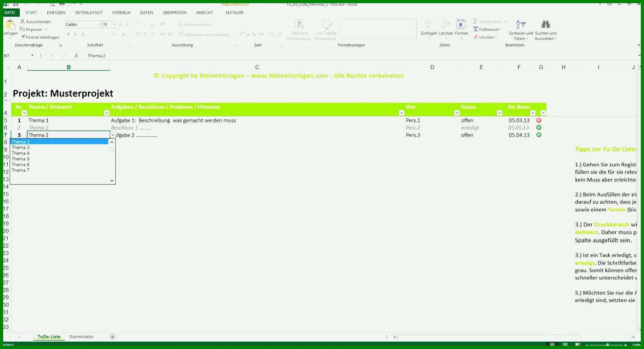
Task: Switch to the DATEN ribbon tab
Action: 147,12
